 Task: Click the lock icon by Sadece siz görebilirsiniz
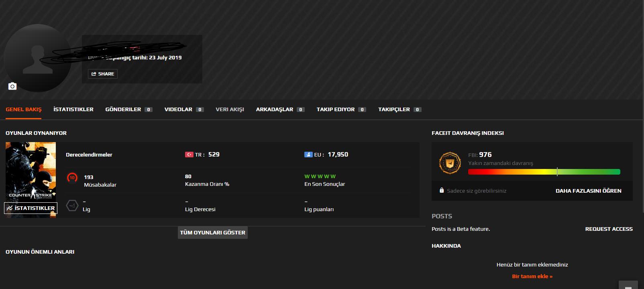pyautogui.click(x=442, y=191)
